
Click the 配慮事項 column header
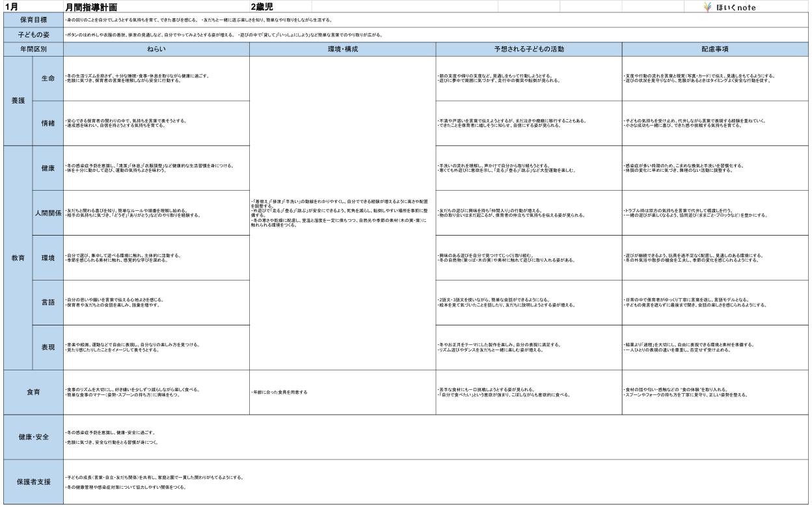point(715,49)
